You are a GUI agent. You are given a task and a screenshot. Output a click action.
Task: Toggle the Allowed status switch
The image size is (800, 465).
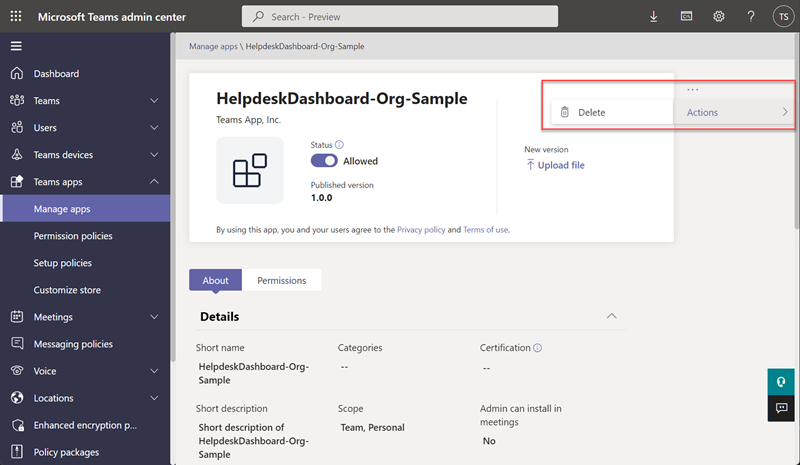[324, 161]
